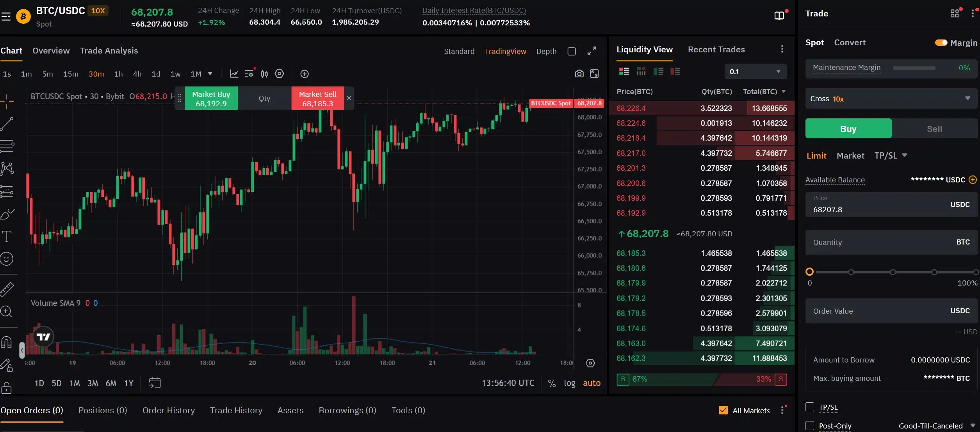The image size is (980, 432).
Task: Take a chart screenshot with camera icon
Action: tap(579, 73)
